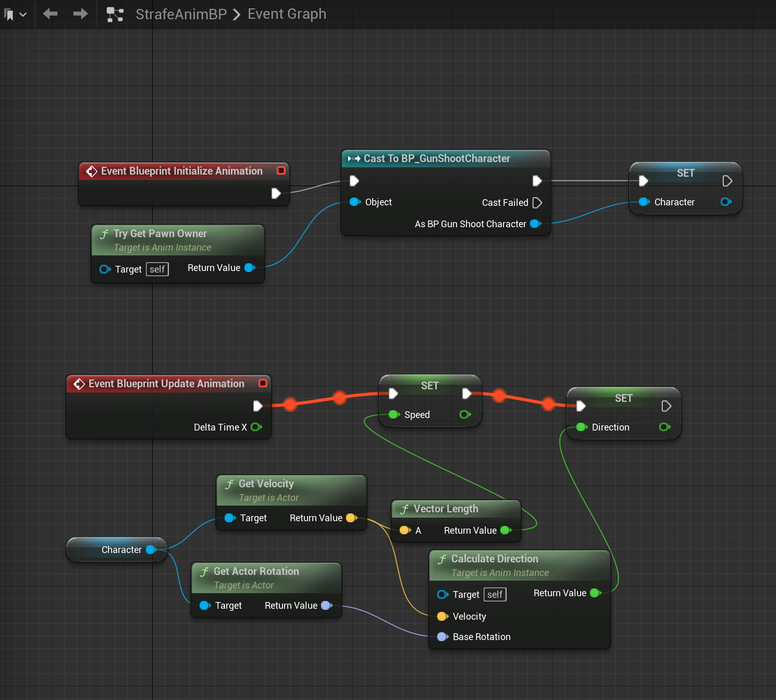This screenshot has width=776, height=700.
Task: Select the Calculate Direction node title
Action: click(x=495, y=559)
